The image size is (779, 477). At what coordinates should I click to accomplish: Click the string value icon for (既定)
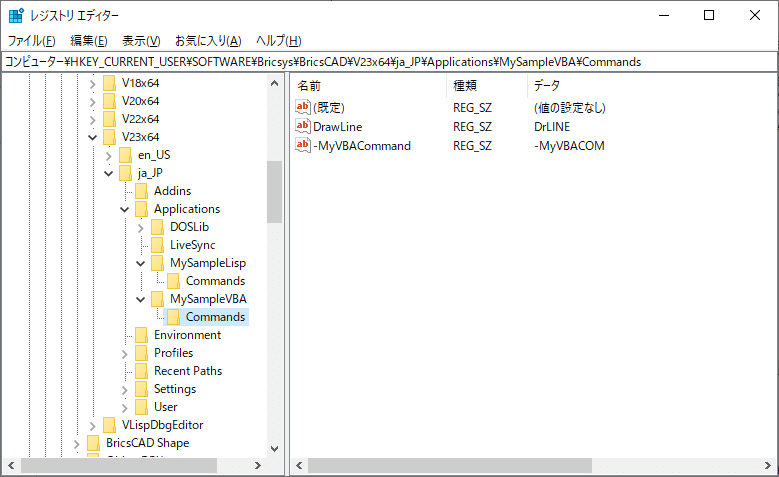pos(303,107)
